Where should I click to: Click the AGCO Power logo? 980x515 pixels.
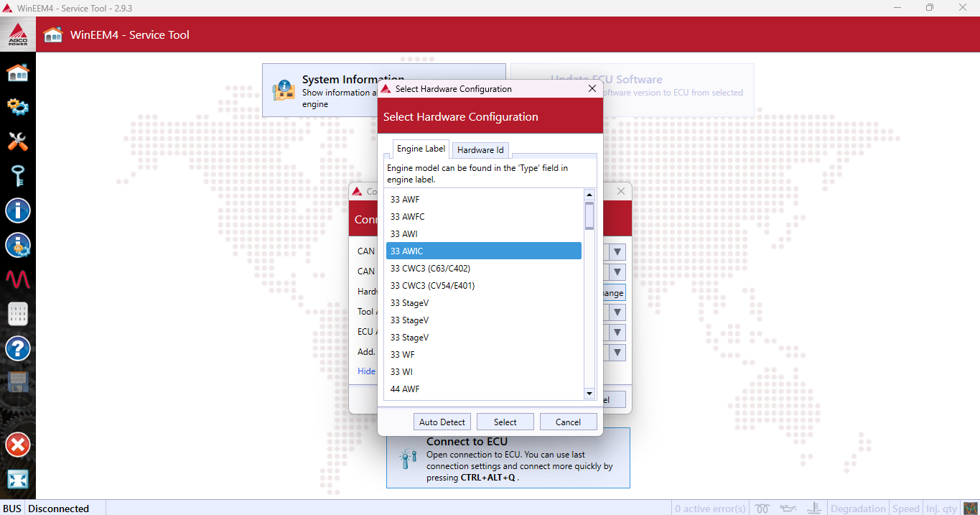click(18, 34)
